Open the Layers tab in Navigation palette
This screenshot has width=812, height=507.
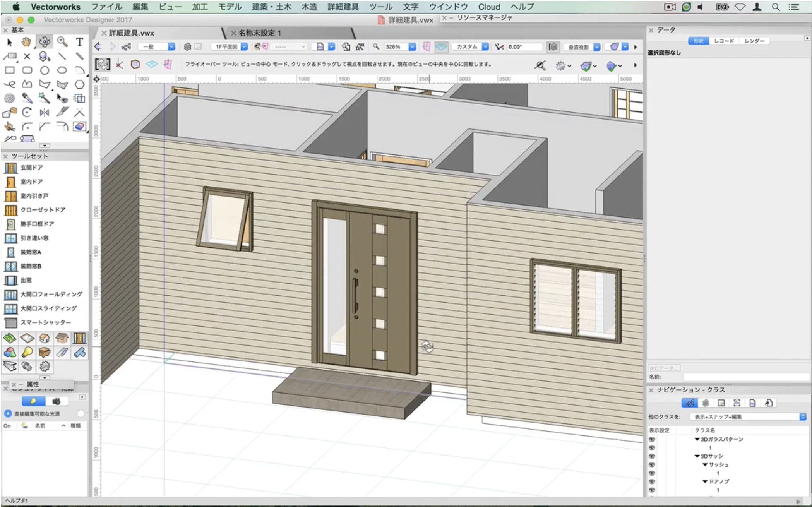706,403
